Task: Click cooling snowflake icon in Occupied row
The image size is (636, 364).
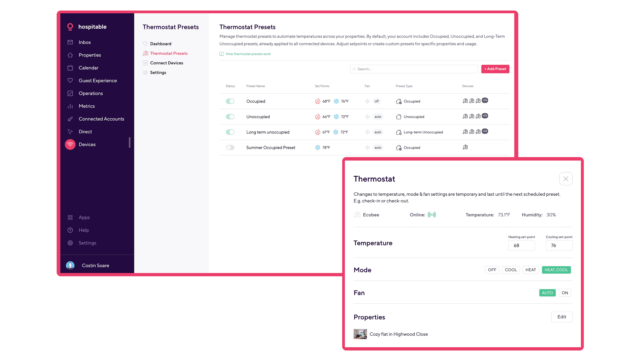Action: [x=336, y=101]
